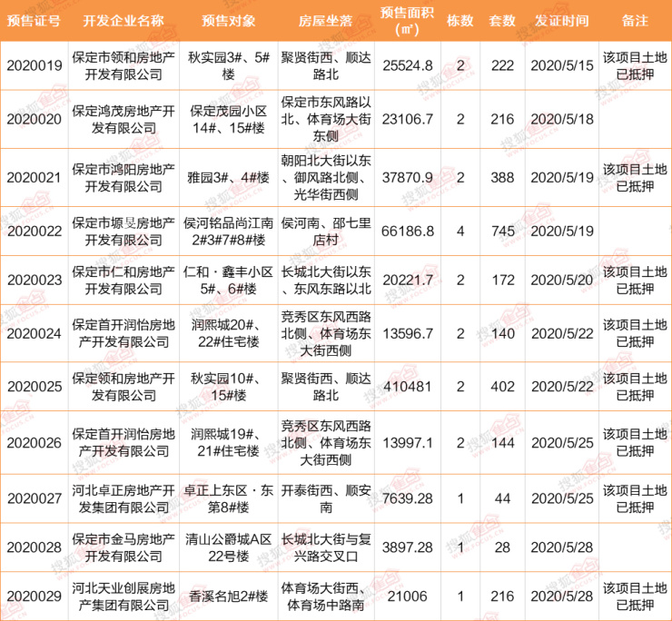Click the 预售证号 column header
Screen dimensions: 672x621
pyautogui.click(x=32, y=20)
